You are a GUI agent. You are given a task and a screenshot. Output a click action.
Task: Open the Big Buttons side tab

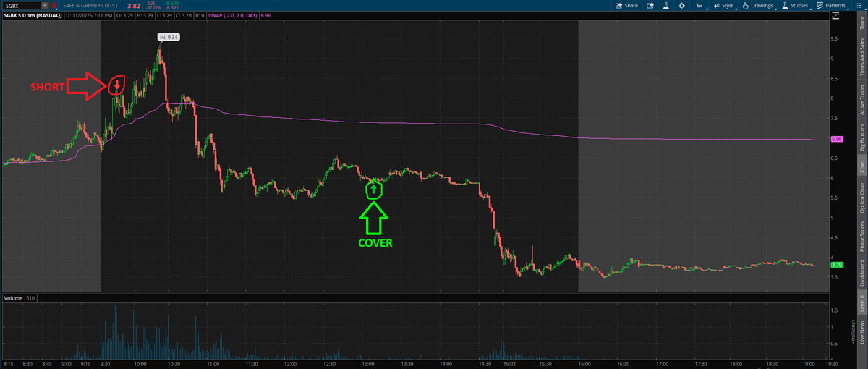click(861, 137)
